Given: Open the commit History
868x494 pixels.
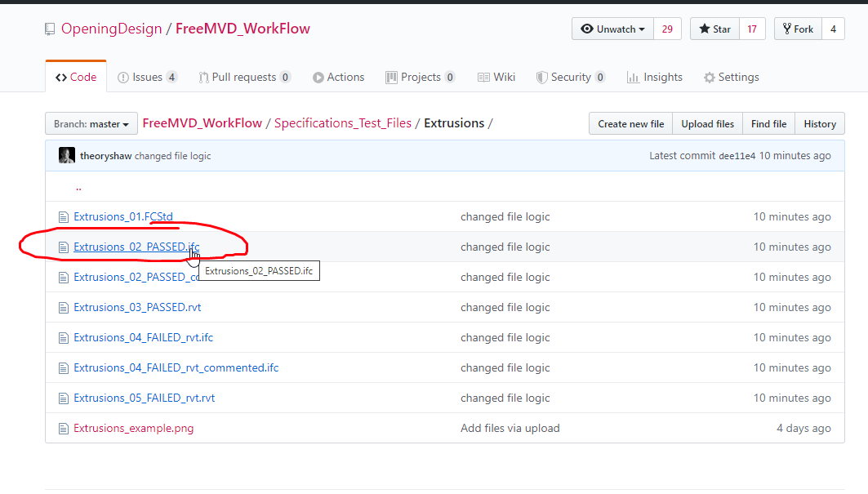Looking at the screenshot, I should 820,124.
